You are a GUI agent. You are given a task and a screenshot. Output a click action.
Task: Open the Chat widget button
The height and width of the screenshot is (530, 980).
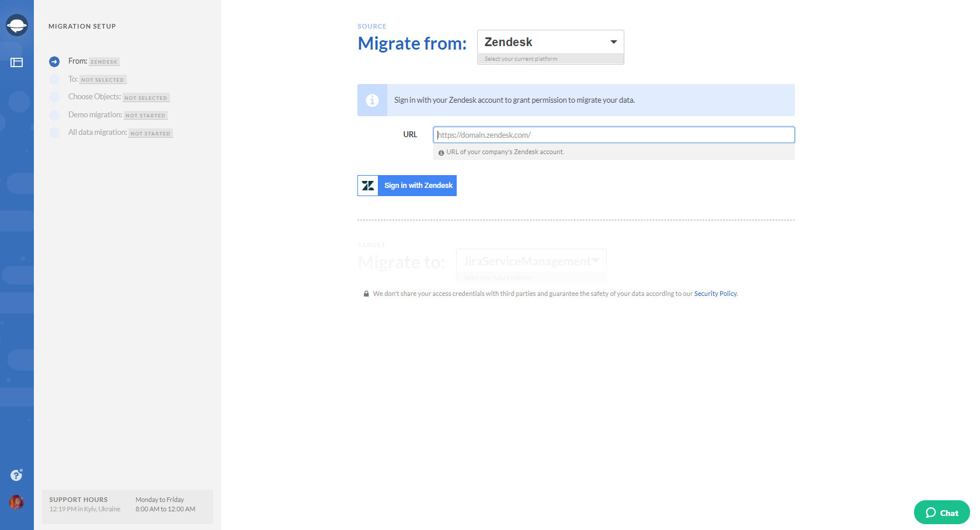[941, 512]
